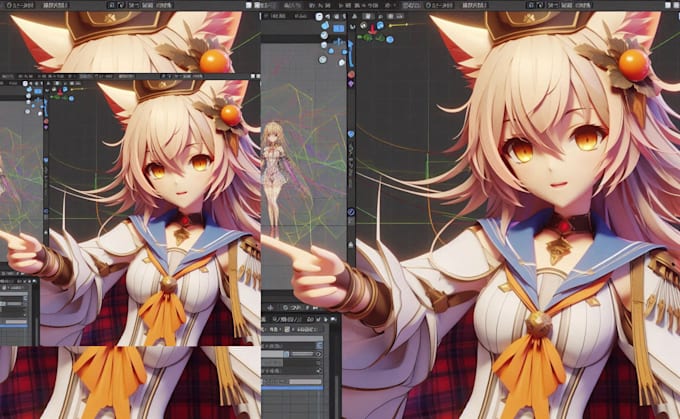Click the vertical scrollbar of center lower panel
This screenshot has height=419, width=680.
click(337, 395)
